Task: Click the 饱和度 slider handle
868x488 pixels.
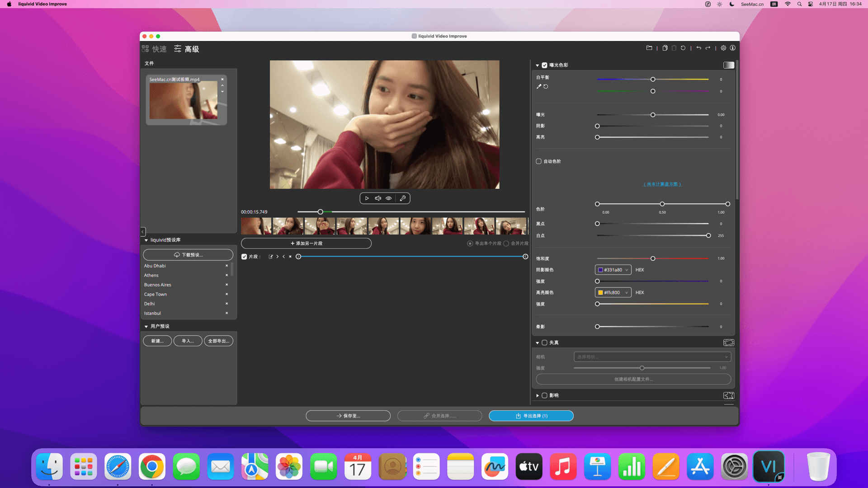Action: pos(653,259)
